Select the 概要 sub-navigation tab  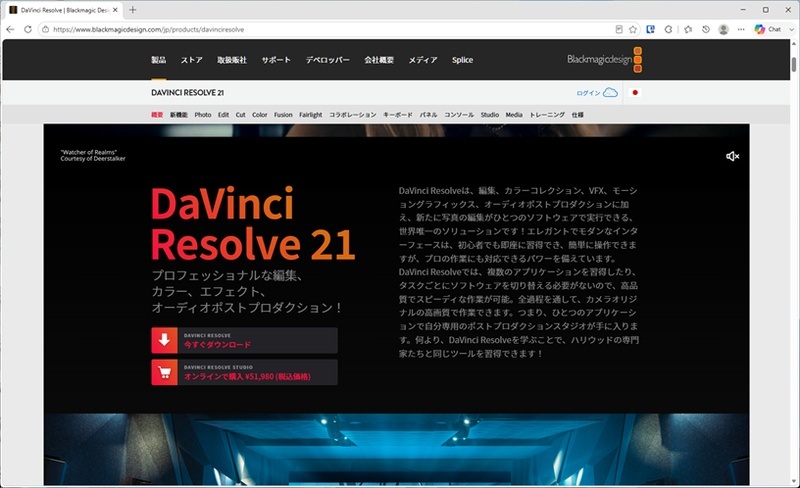point(157,115)
